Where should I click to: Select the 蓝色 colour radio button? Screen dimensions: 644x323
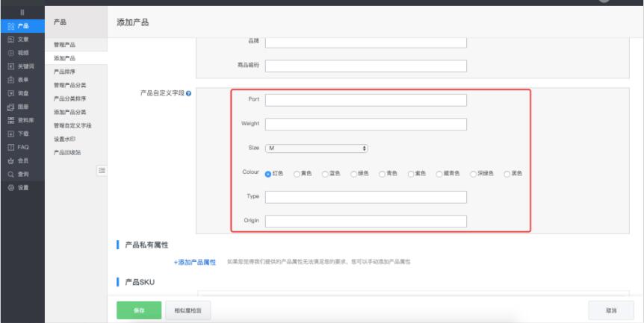[x=325, y=173]
